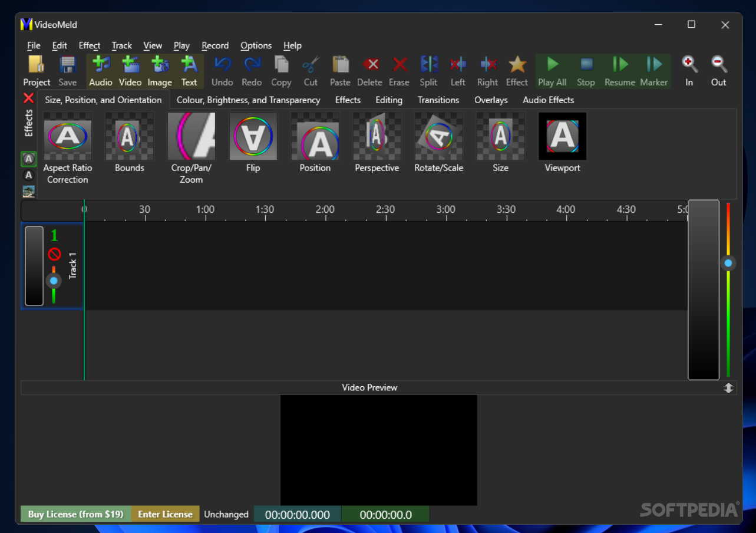Play from Marker button
The height and width of the screenshot is (533, 756).
click(x=654, y=71)
